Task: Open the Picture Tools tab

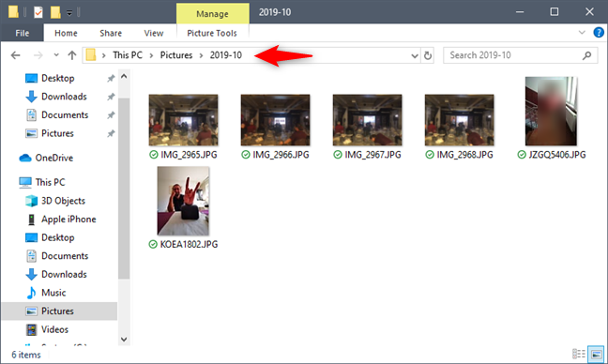Action: [x=212, y=33]
